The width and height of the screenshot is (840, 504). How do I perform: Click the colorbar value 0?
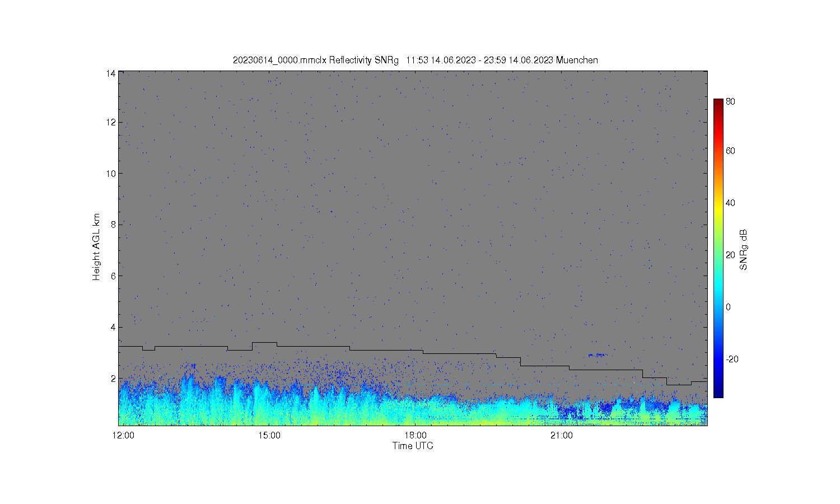[x=729, y=307]
